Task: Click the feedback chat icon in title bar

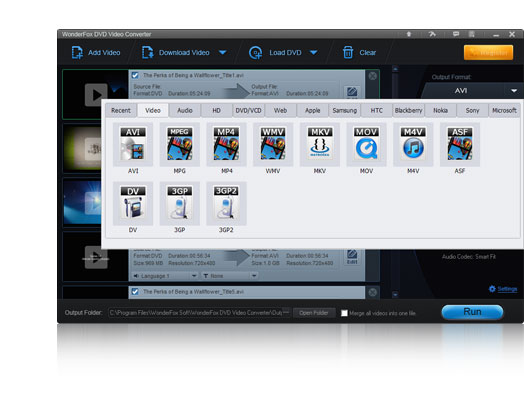Action: [456, 34]
